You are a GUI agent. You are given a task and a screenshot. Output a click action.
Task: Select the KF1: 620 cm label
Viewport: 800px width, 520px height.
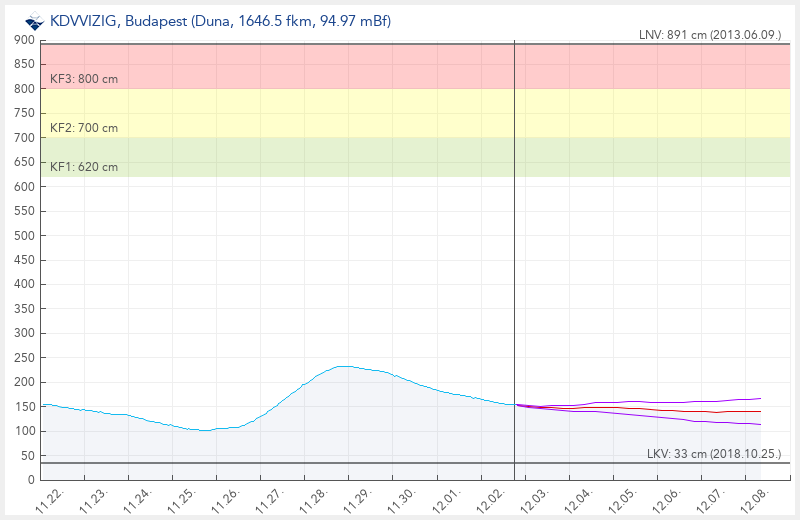point(84,167)
